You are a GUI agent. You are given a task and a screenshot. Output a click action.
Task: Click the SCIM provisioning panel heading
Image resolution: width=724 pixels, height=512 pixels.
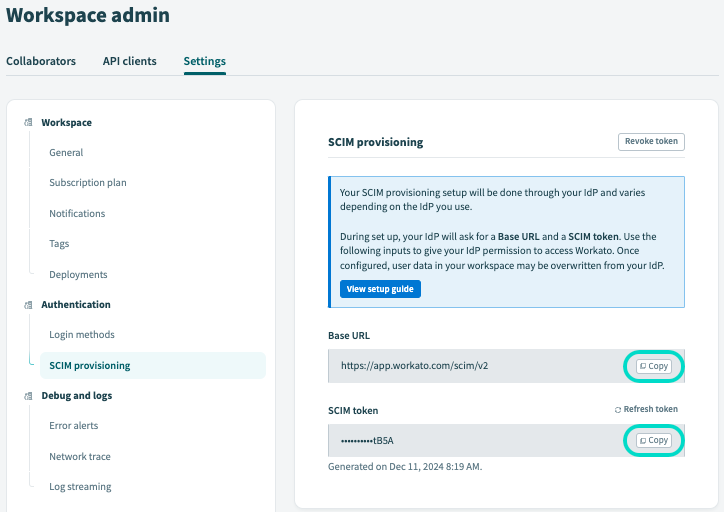(x=375, y=142)
